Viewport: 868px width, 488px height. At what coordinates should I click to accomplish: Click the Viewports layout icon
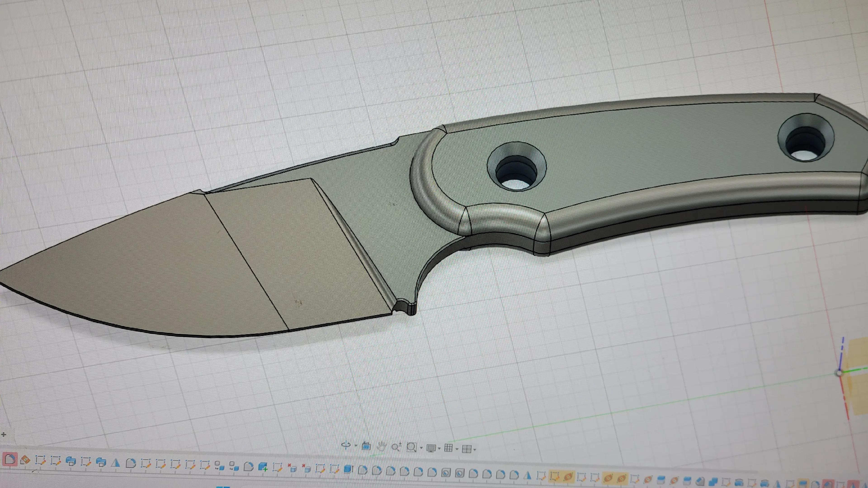466,449
